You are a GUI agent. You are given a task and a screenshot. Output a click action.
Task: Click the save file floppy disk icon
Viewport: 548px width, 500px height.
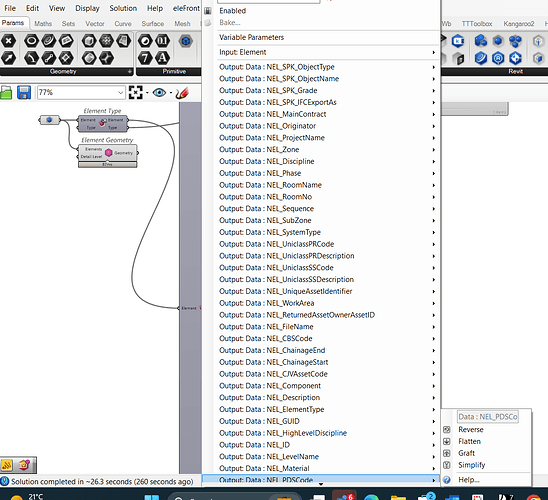(x=24, y=93)
